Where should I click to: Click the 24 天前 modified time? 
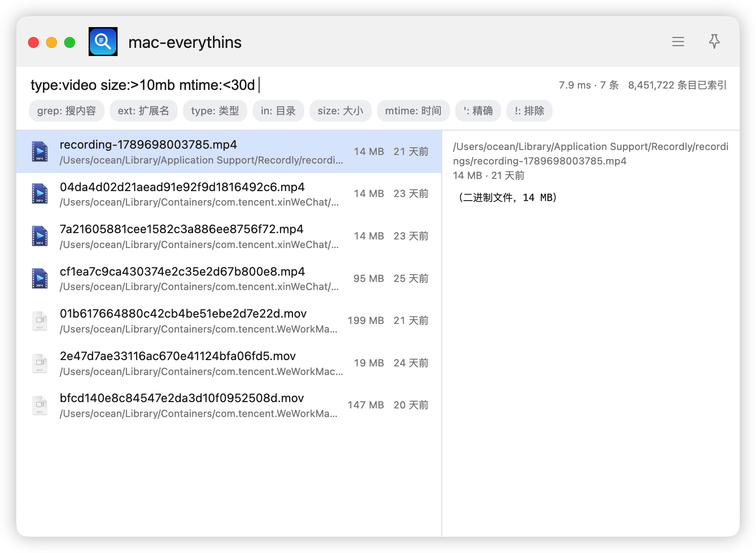coord(411,363)
